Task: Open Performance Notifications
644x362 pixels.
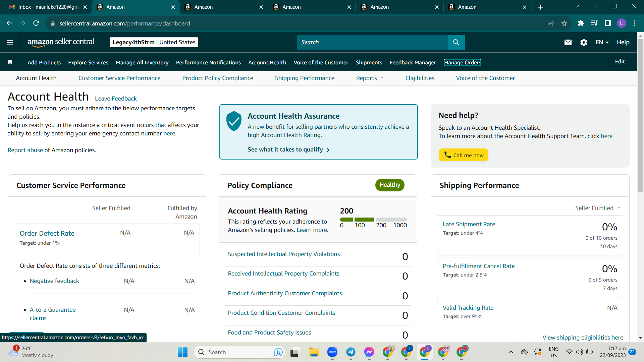Action: pyautogui.click(x=208, y=63)
